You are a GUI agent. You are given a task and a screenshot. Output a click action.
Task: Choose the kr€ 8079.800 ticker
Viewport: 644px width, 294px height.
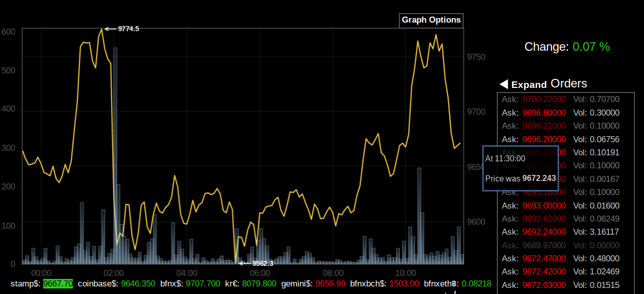259,283
